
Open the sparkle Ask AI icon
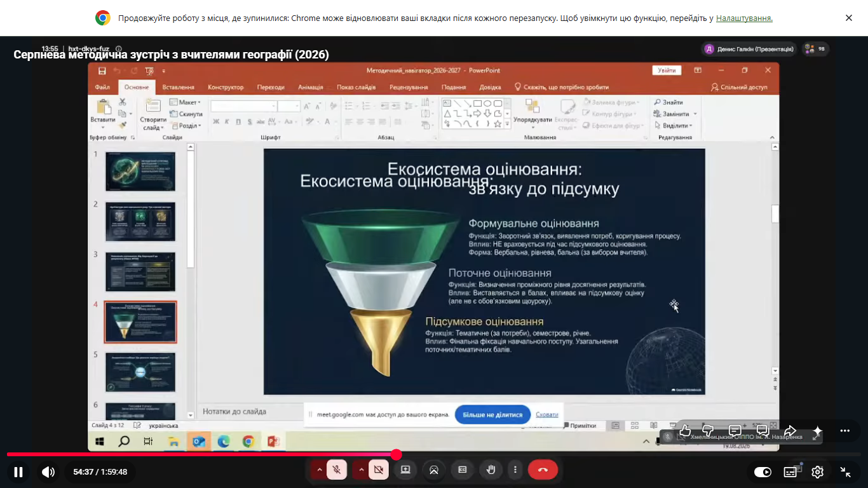[x=817, y=431]
